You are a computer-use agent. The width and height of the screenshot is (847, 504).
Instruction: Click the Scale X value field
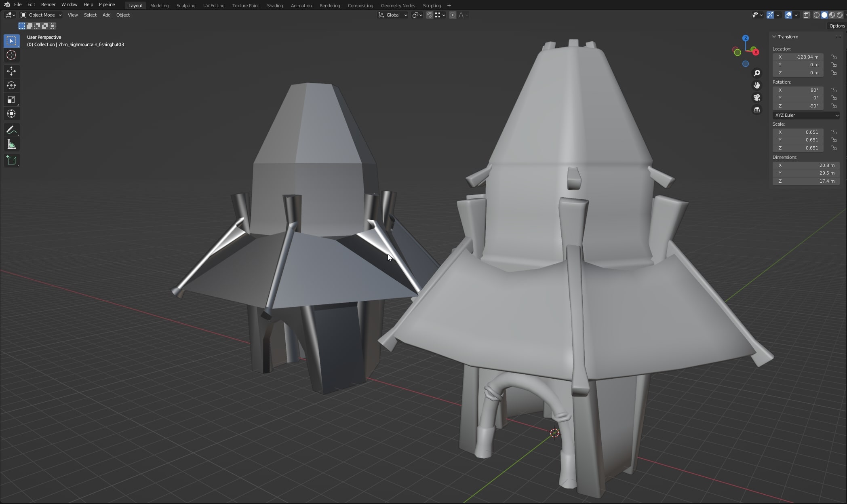point(798,132)
